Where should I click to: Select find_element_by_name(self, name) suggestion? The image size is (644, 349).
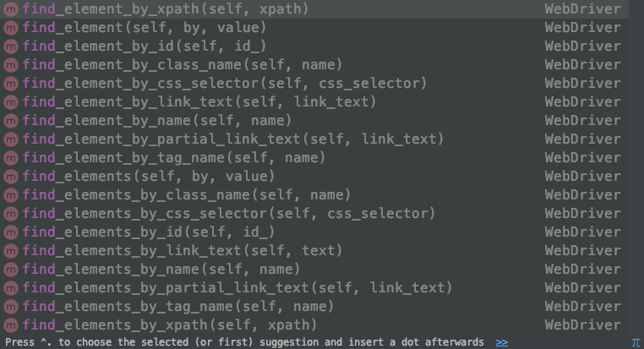point(314,120)
